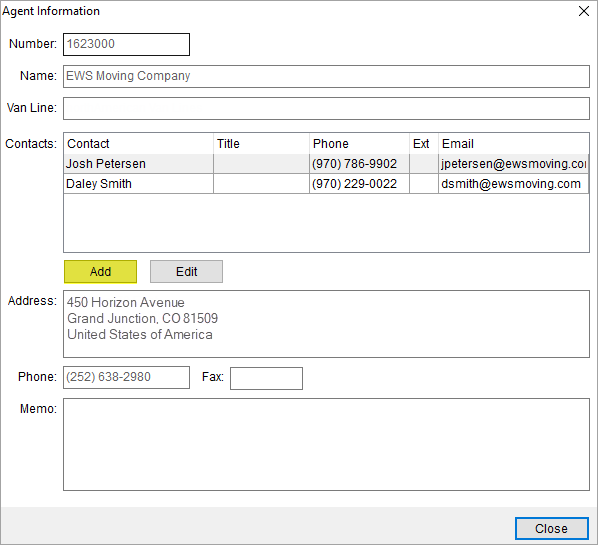The width and height of the screenshot is (598, 545).
Task: Select the Josh Petersen contact row
Action: click(x=326, y=164)
